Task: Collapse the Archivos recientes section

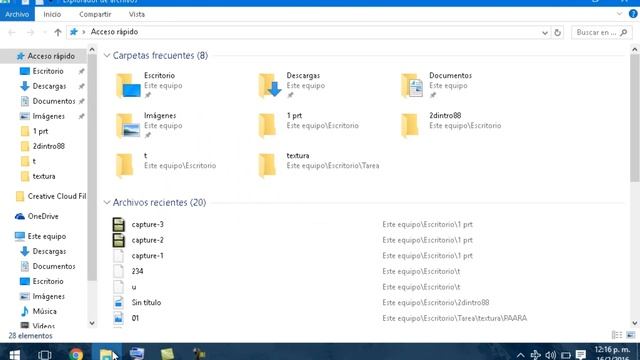Action: tap(107, 202)
